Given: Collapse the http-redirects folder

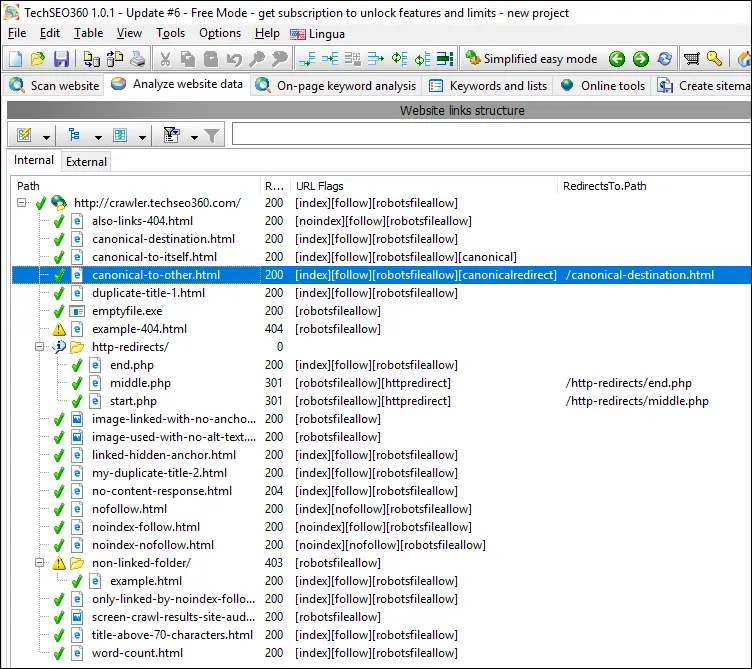Looking at the screenshot, I should click(40, 347).
